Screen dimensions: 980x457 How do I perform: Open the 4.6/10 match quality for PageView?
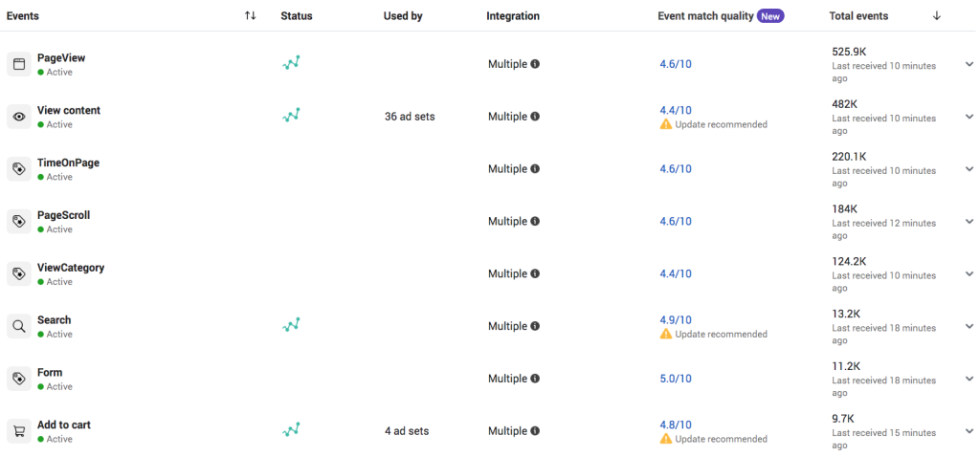[676, 64]
